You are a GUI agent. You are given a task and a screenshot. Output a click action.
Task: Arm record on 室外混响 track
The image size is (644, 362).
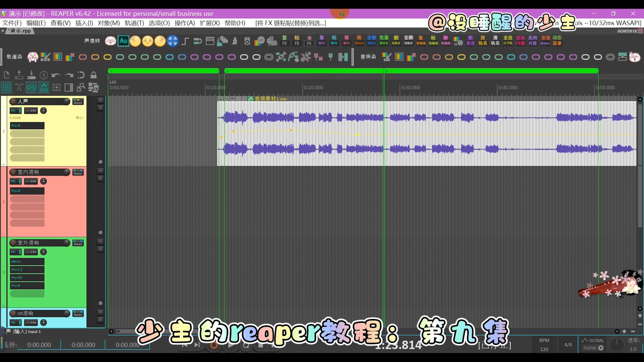pyautogui.click(x=13, y=243)
